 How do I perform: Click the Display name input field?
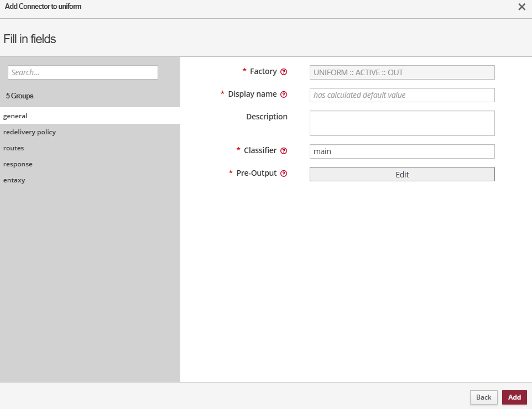click(x=402, y=95)
